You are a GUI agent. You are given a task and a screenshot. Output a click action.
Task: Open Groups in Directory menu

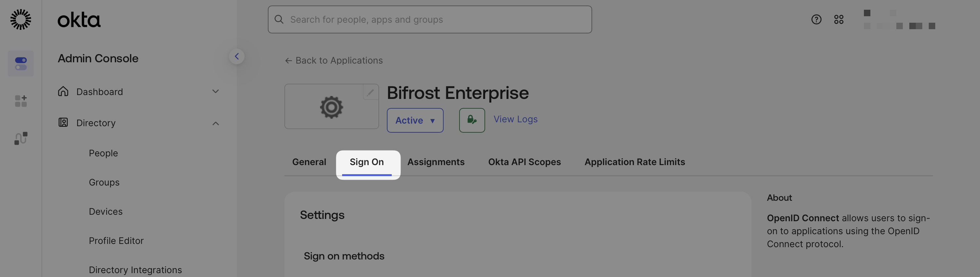[104, 182]
